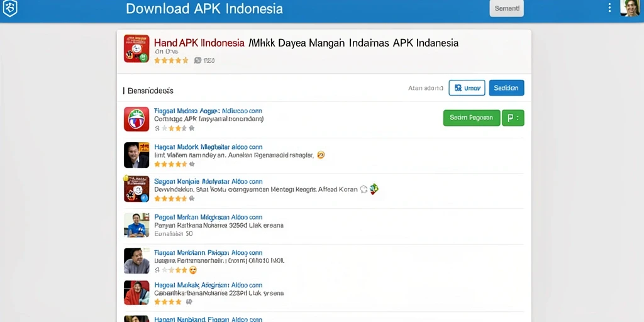The height and width of the screenshot is (322, 644).
Task: Click the green flag button beside Seden Pegoean
Action: coord(513,118)
